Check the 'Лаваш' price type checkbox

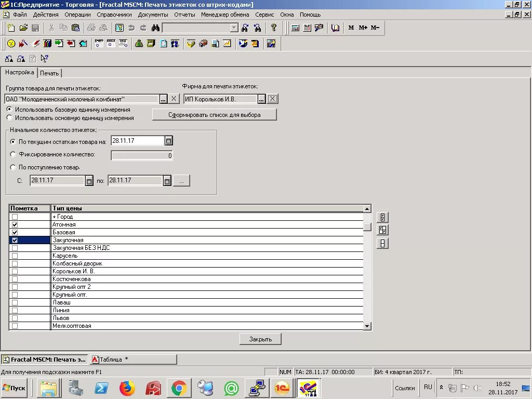pyautogui.click(x=15, y=303)
